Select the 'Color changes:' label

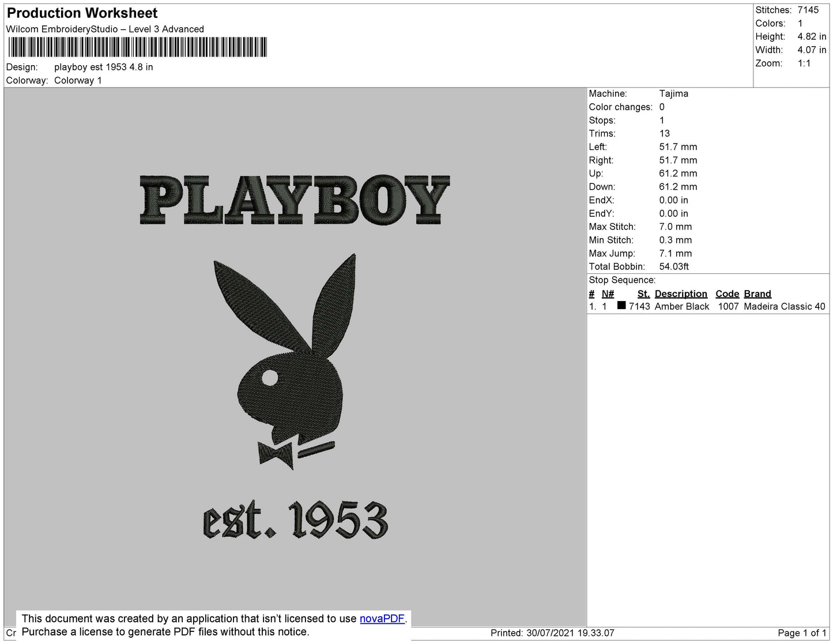[x=621, y=107]
